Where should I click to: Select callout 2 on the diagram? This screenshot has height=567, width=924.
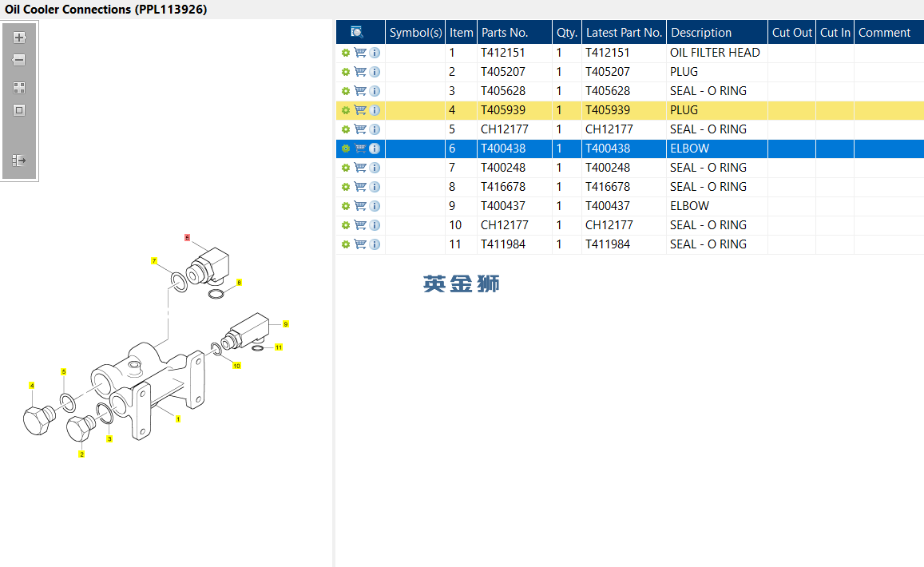click(81, 454)
